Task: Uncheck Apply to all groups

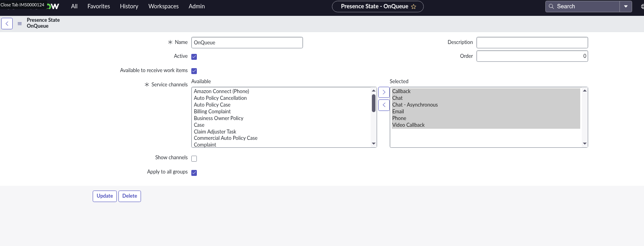Action: click(x=194, y=173)
